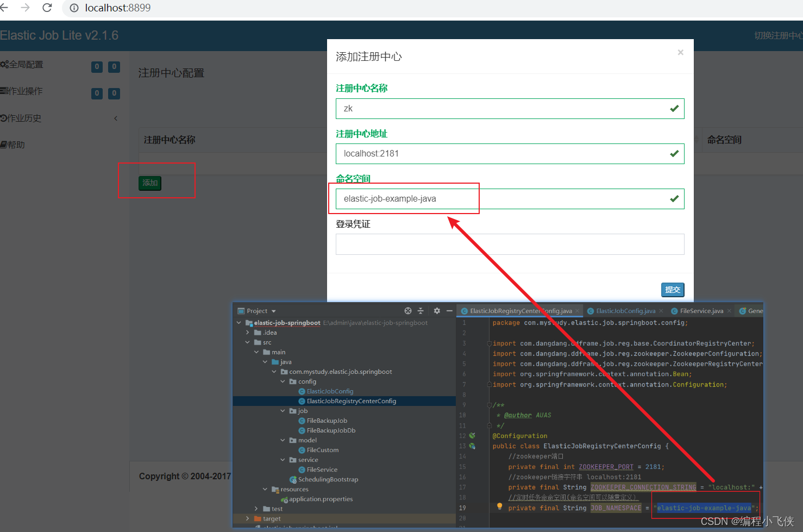Expand the target folder
803x532 pixels.
[248, 518]
